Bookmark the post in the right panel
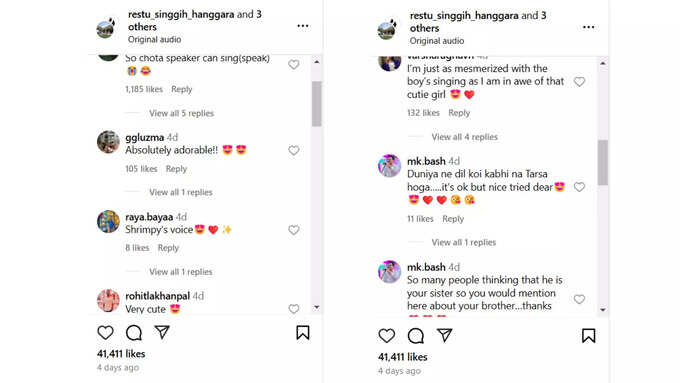The width and height of the screenshot is (680, 383). click(588, 335)
